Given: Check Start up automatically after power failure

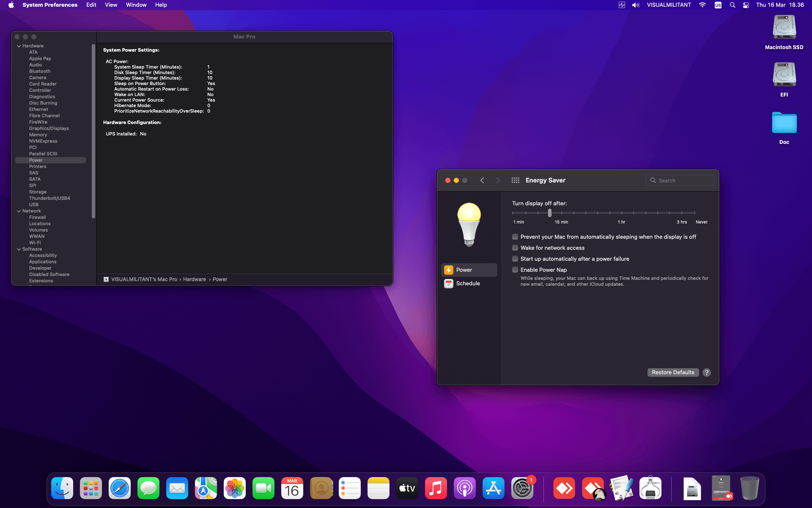Looking at the screenshot, I should click(x=515, y=259).
